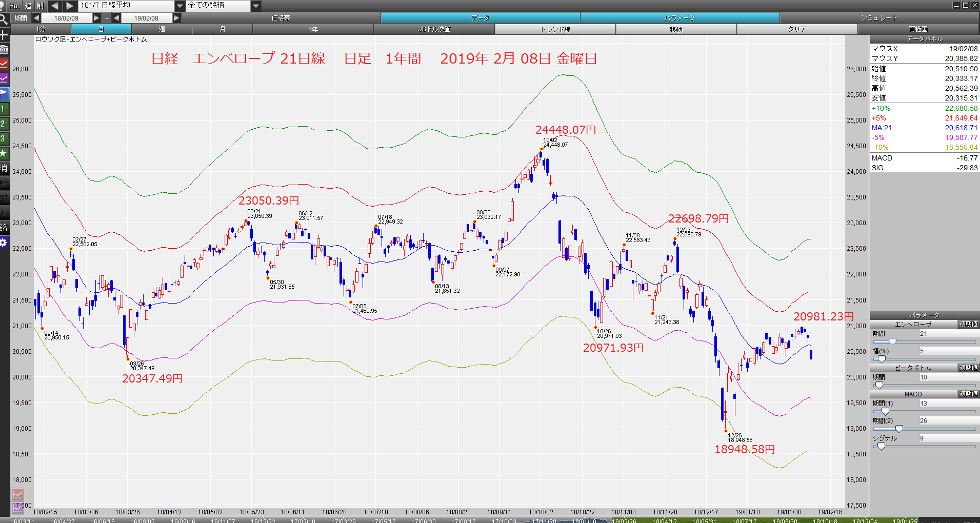Click the クリア clear button
This screenshot has width=980, height=523.
pyautogui.click(x=797, y=29)
